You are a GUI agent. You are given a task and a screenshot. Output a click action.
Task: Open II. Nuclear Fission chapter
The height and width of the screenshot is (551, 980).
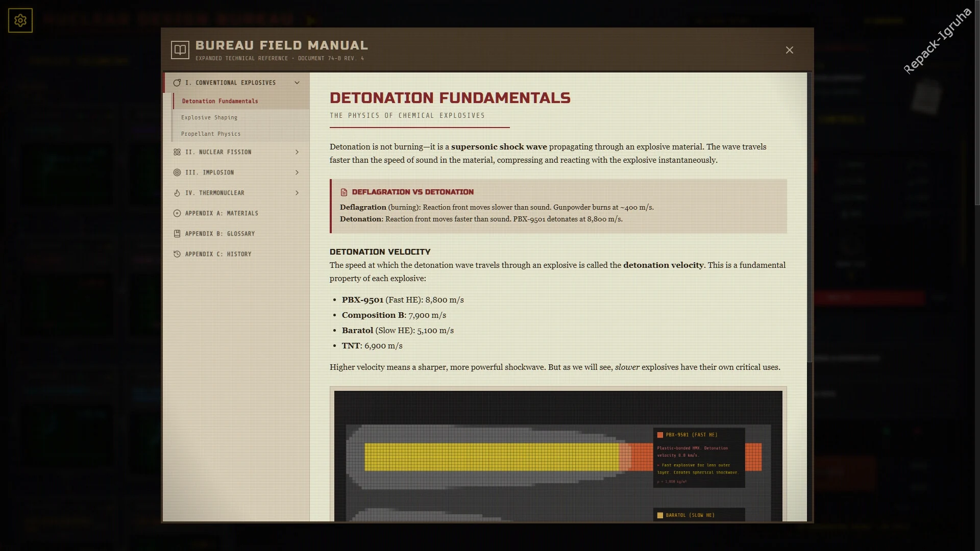(x=236, y=152)
